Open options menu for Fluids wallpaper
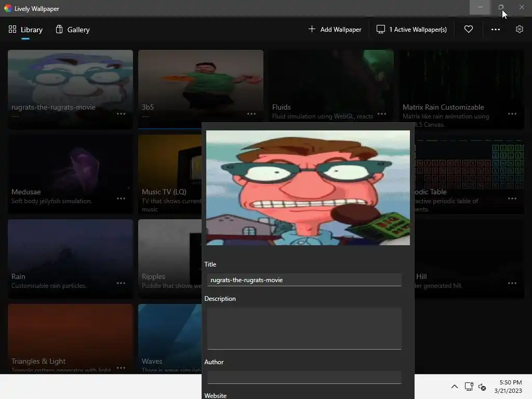 382,114
